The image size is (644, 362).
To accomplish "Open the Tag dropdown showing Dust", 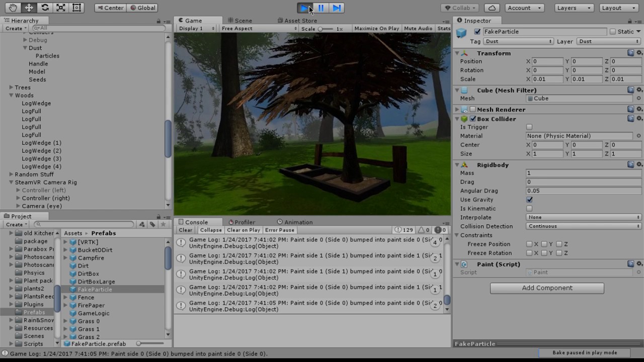I will click(x=518, y=41).
